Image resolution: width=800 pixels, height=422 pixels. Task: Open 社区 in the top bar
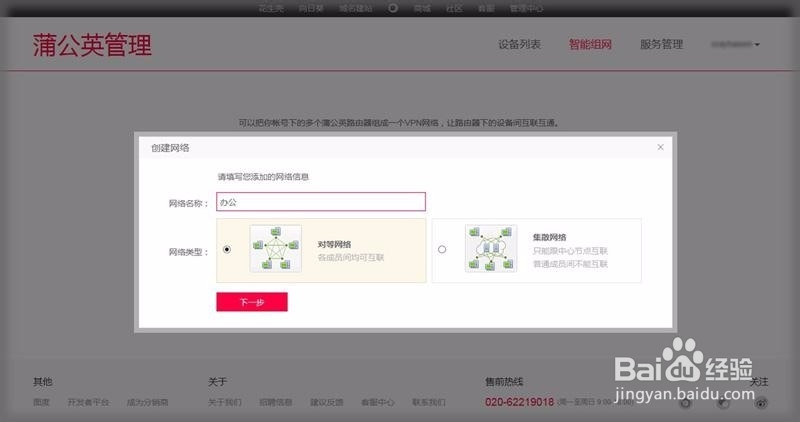[x=454, y=9]
